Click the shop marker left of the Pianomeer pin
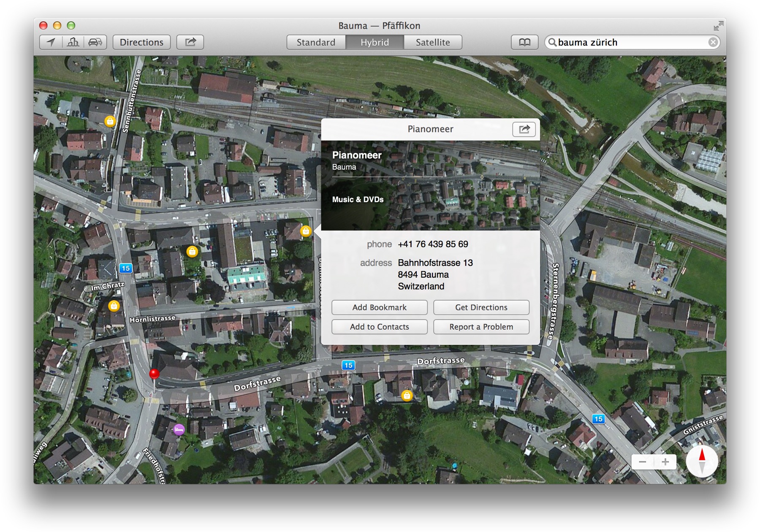The width and height of the screenshot is (760, 532). pyautogui.click(x=192, y=252)
